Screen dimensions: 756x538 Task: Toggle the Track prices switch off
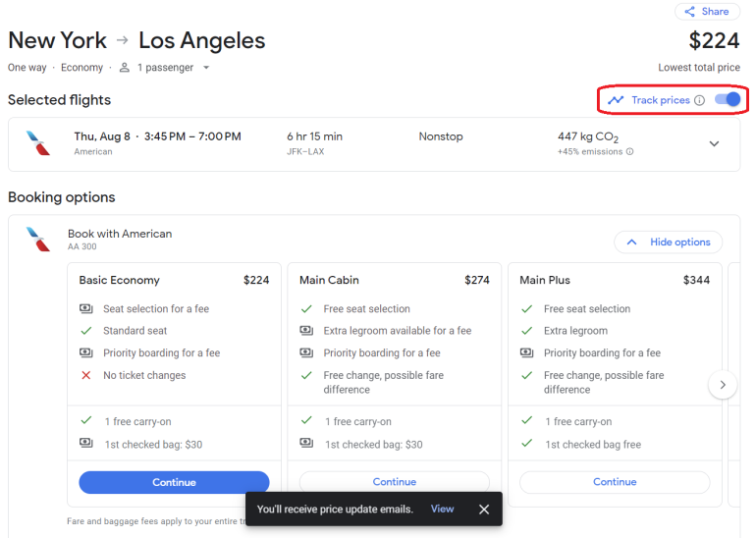pos(728,100)
